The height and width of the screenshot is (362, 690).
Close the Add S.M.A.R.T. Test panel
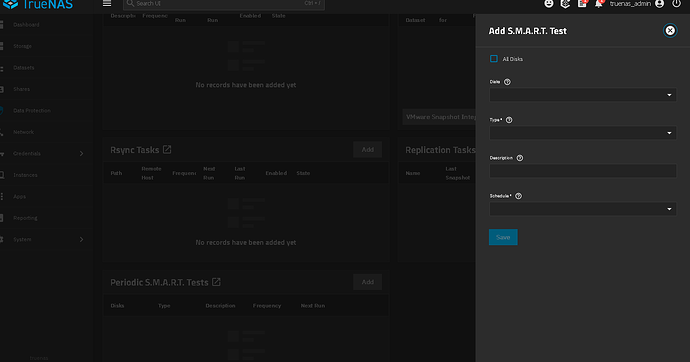[x=670, y=30]
